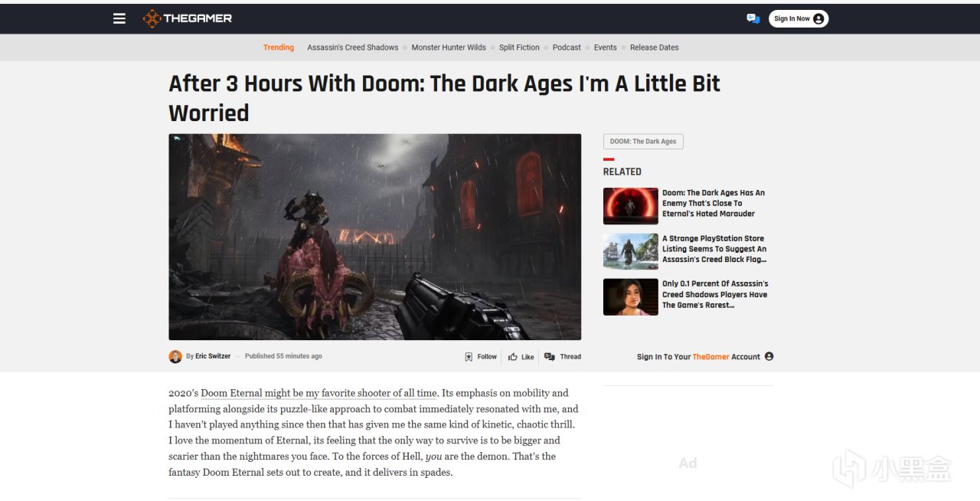
Task: Open the hamburger menu icon
Action: click(x=119, y=18)
